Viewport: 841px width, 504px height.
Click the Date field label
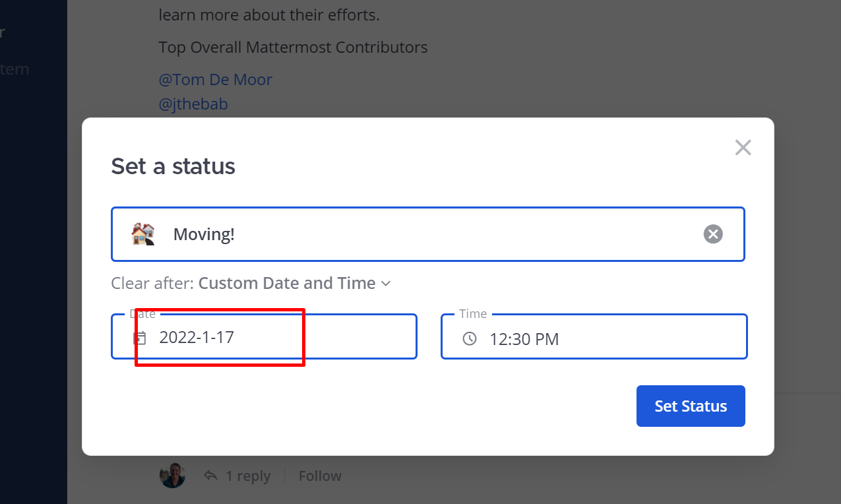[142, 314]
